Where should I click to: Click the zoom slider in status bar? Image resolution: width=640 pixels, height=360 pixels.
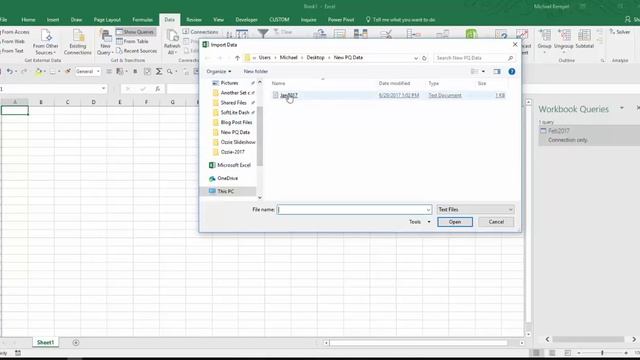point(602,353)
